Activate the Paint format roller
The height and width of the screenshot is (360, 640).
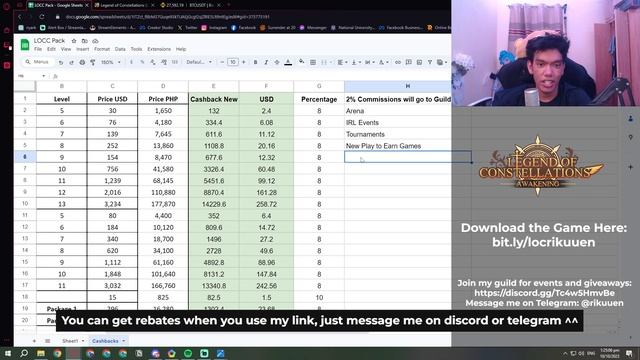93,62
